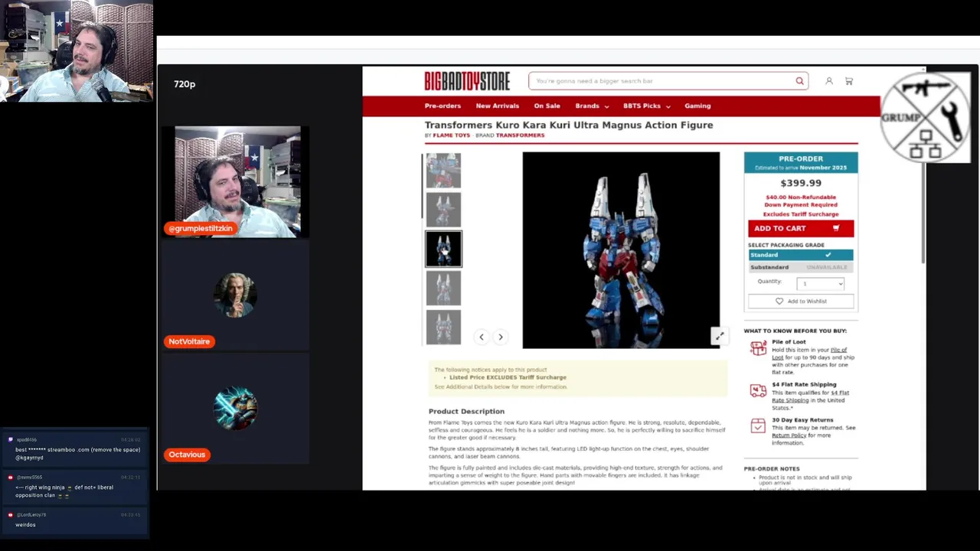
Task: Click the product title heading
Action: pos(569,125)
